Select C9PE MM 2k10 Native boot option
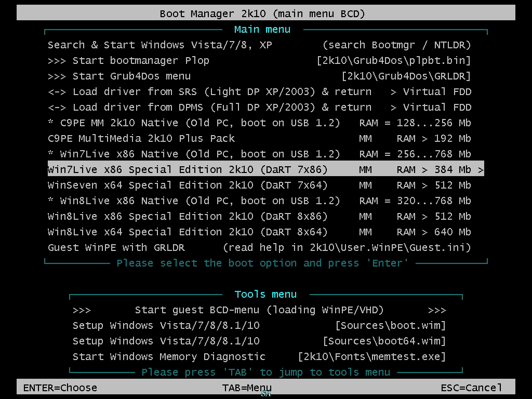The image size is (532, 399). pyautogui.click(x=260, y=123)
